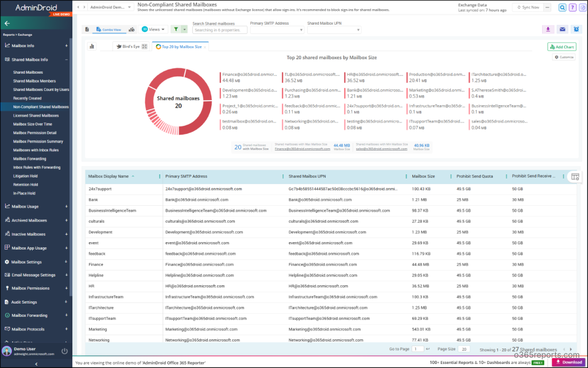The height and width of the screenshot is (368, 588).
Task: Click the navigate forward arrow in header
Action: pyautogui.click(x=84, y=7)
